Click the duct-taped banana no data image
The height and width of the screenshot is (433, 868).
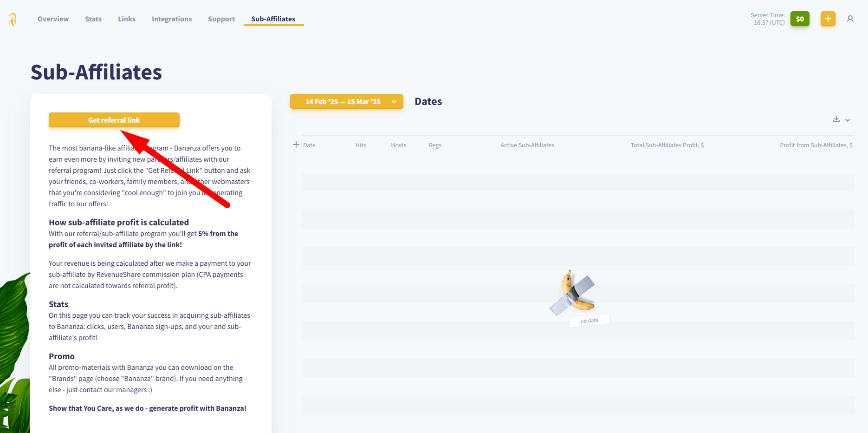tap(572, 293)
